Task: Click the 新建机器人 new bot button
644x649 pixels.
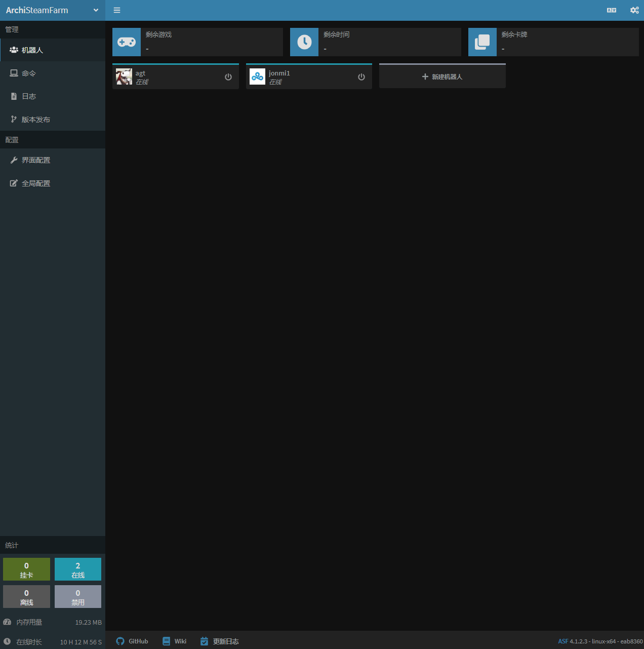Action: pyautogui.click(x=442, y=76)
